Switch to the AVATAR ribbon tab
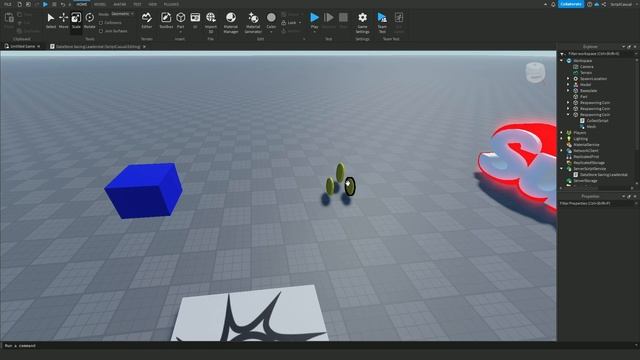Screen dimensions: 640x360 [120, 4]
